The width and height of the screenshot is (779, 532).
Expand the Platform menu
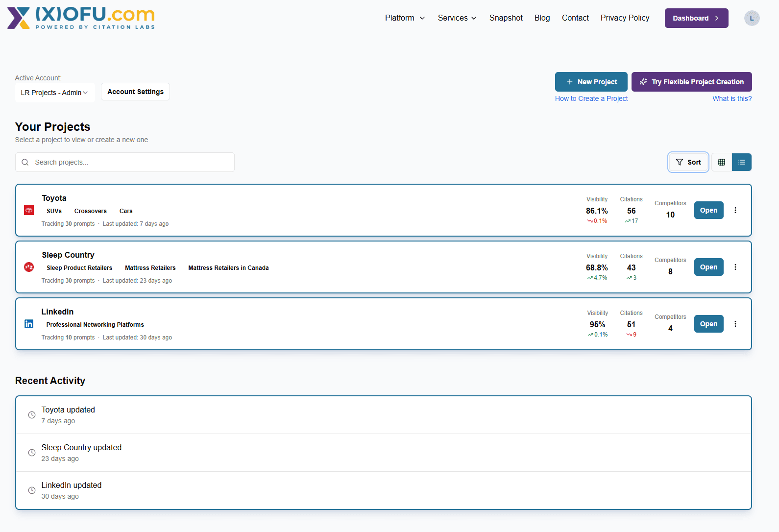pyautogui.click(x=405, y=18)
